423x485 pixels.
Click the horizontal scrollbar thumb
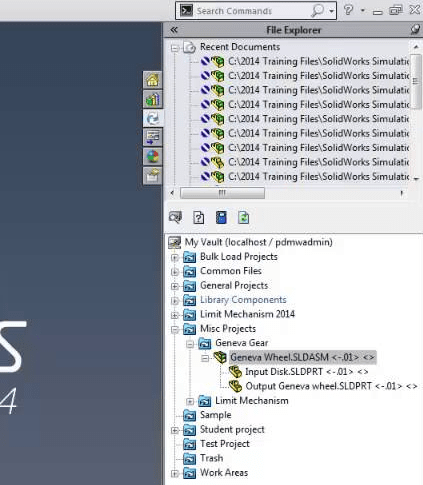[222, 193]
